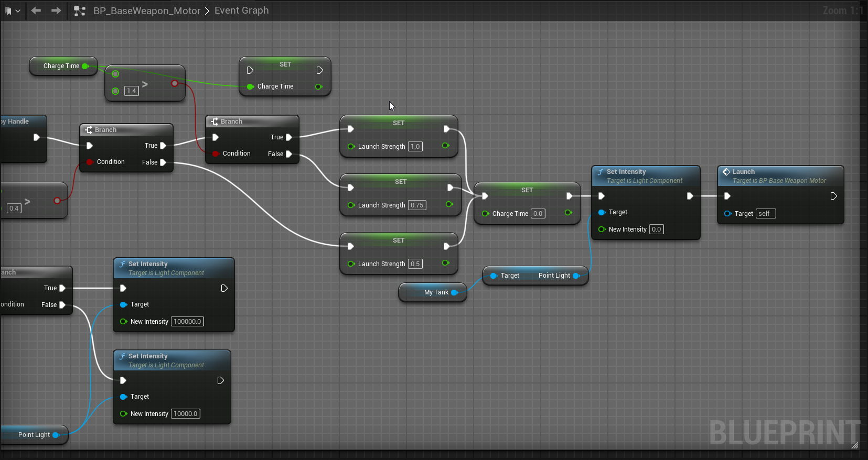Click exec input of Set Intensity 100000.0

point(123,288)
